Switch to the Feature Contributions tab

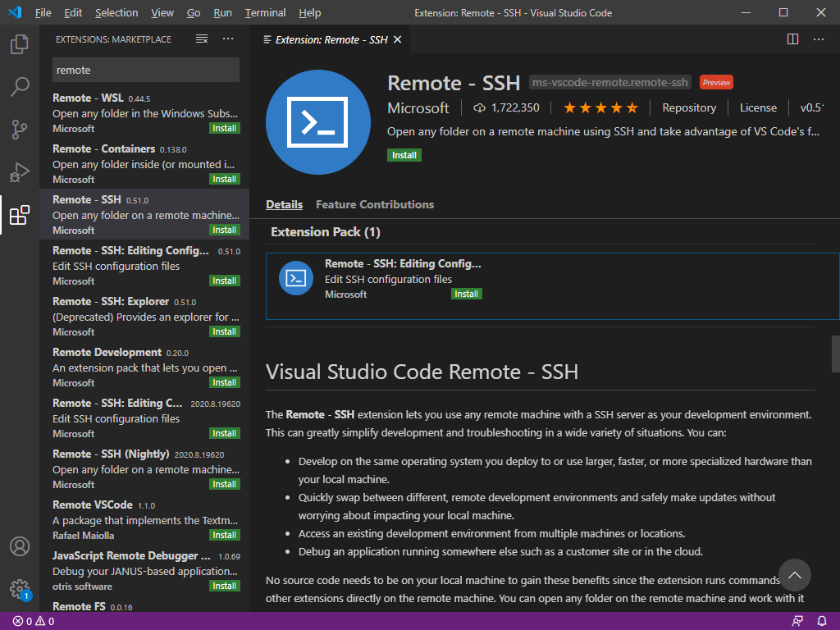374,204
